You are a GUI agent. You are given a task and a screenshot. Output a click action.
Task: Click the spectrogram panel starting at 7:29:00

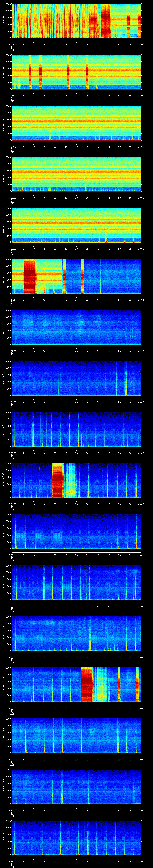(76, 225)
